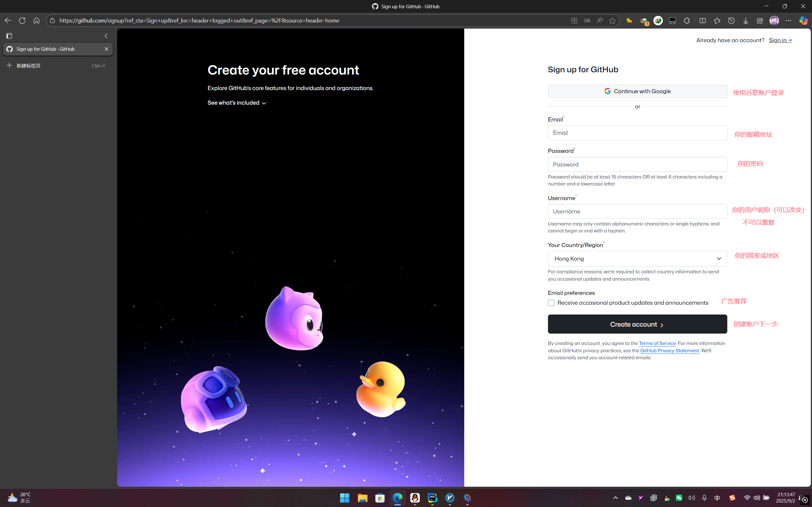This screenshot has height=507, width=812.
Task: Activate the read aloud icon
Action: coord(600,21)
